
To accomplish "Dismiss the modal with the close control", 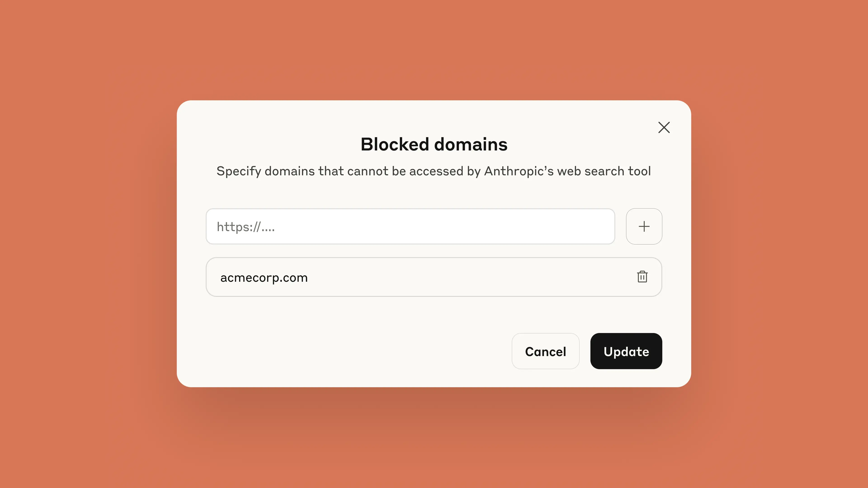I will click(x=663, y=128).
